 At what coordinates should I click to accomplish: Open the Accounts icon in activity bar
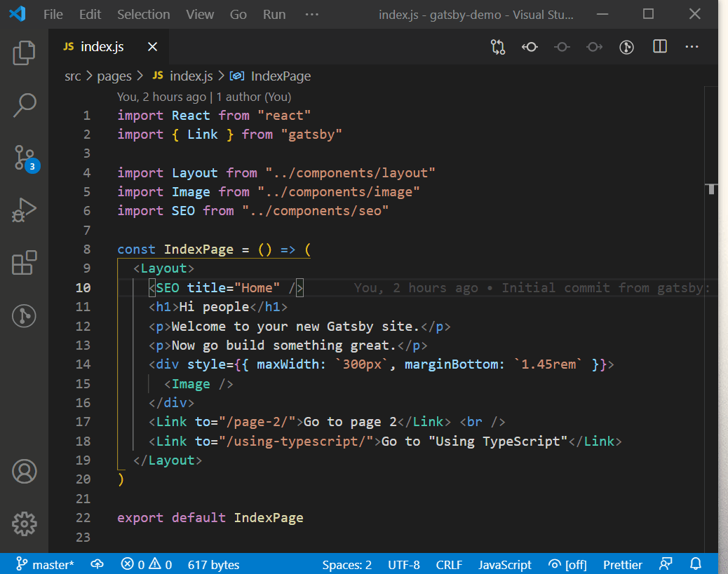[x=24, y=471]
